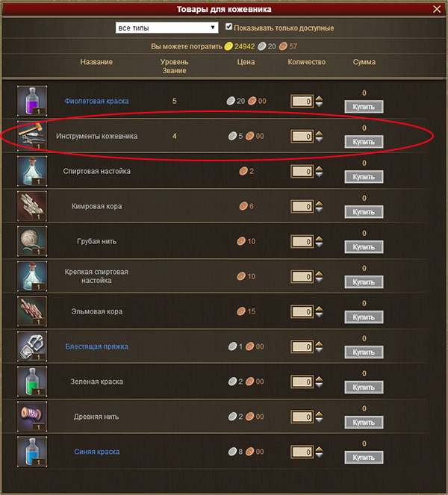Click the Кимровая кора bark icon

[32, 206]
